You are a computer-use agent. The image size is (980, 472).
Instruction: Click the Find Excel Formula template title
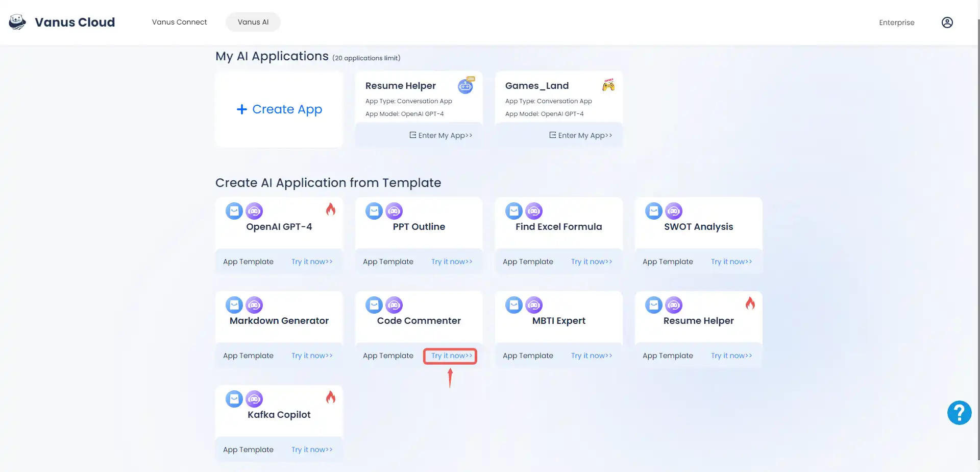559,227
